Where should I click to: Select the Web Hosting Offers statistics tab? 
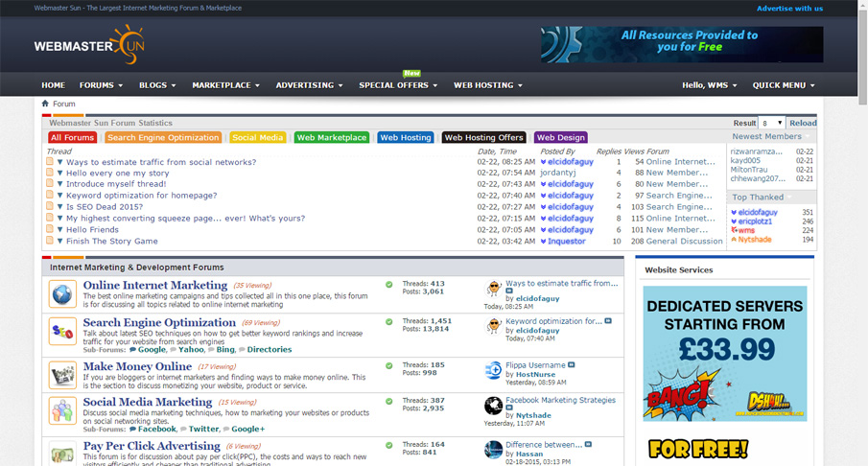[x=483, y=137]
